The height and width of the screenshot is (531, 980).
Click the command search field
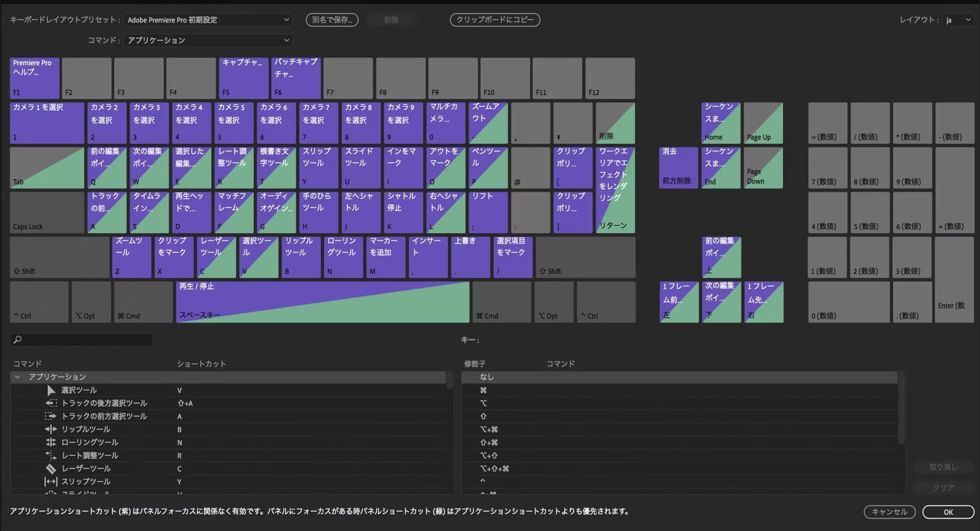click(82, 339)
